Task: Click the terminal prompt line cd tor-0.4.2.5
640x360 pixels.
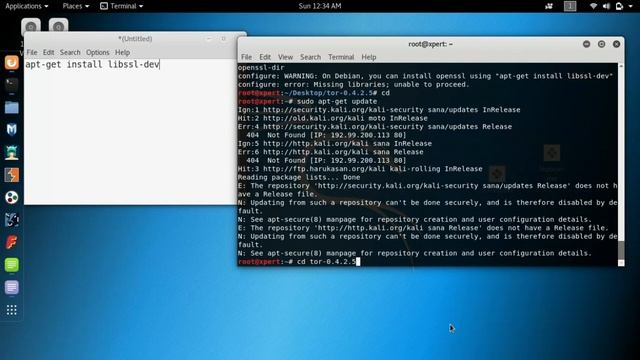Action: (x=299, y=262)
